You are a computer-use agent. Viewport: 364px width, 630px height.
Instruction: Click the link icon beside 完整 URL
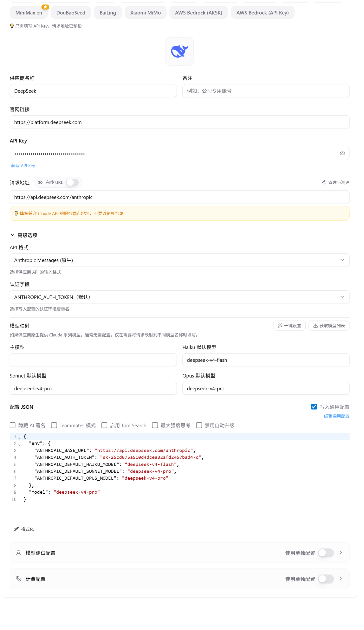pyautogui.click(x=40, y=183)
